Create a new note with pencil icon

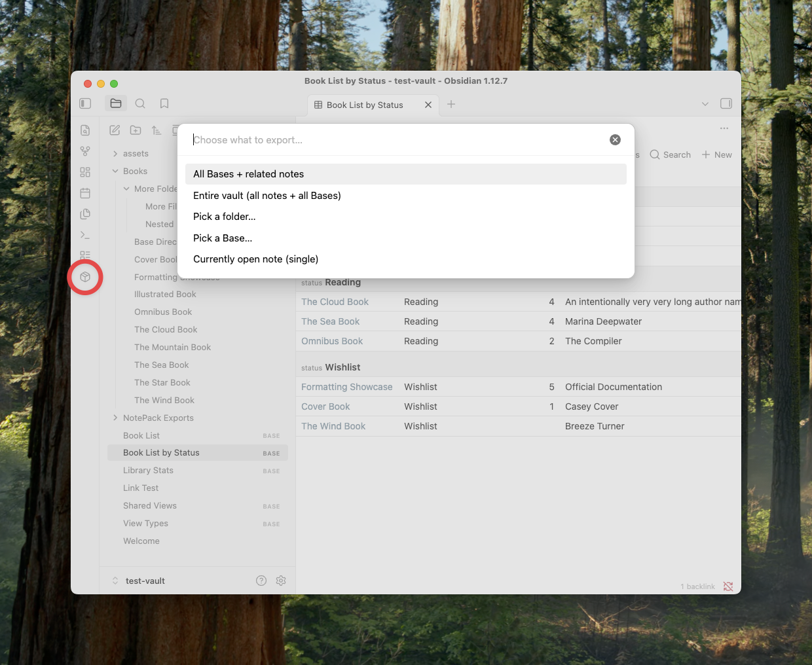click(115, 130)
